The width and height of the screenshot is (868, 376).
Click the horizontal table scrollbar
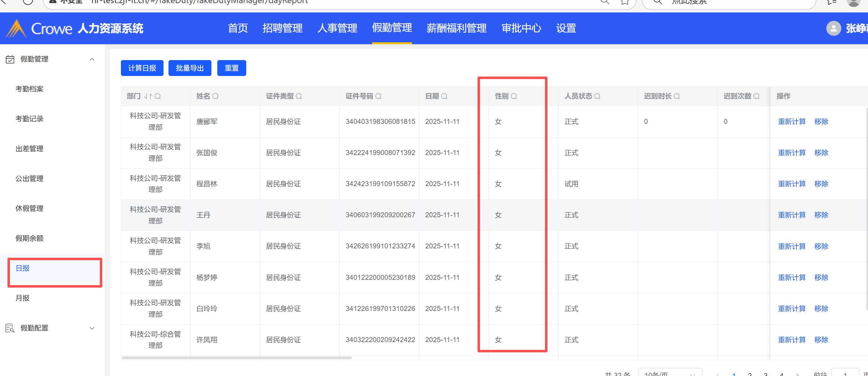(x=237, y=358)
